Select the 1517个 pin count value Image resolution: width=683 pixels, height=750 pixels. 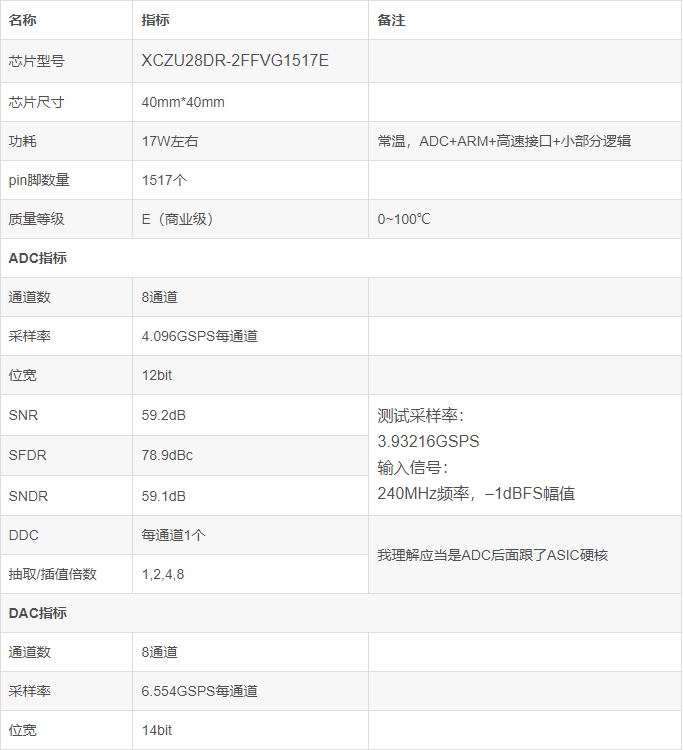[x=165, y=180]
